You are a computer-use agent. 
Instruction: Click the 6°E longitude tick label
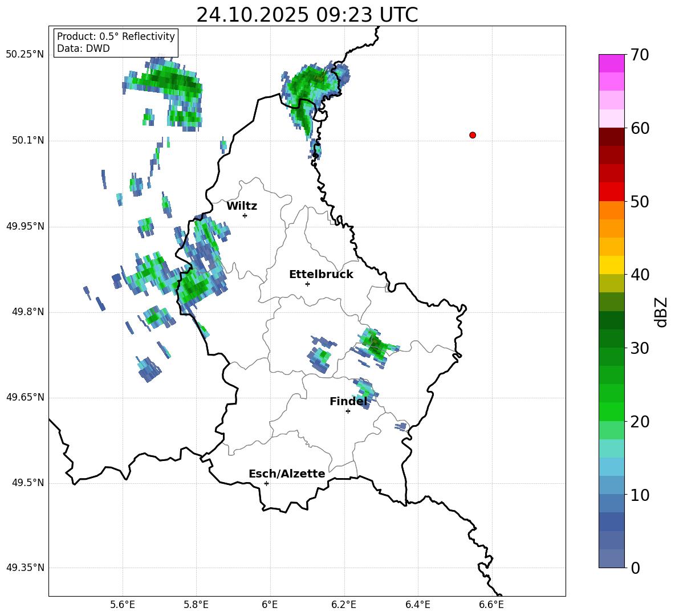(270, 605)
